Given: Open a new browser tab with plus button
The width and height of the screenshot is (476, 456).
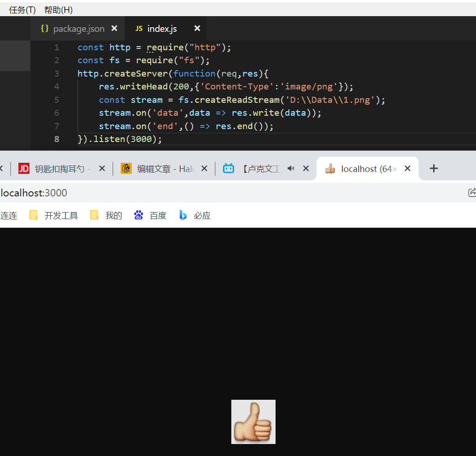Looking at the screenshot, I should click(433, 169).
